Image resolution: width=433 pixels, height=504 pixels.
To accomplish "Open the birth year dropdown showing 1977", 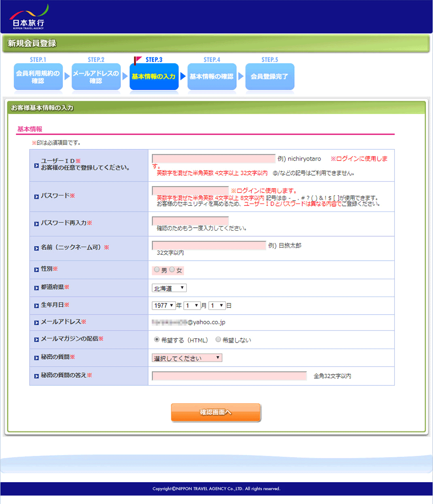I will pos(163,305).
